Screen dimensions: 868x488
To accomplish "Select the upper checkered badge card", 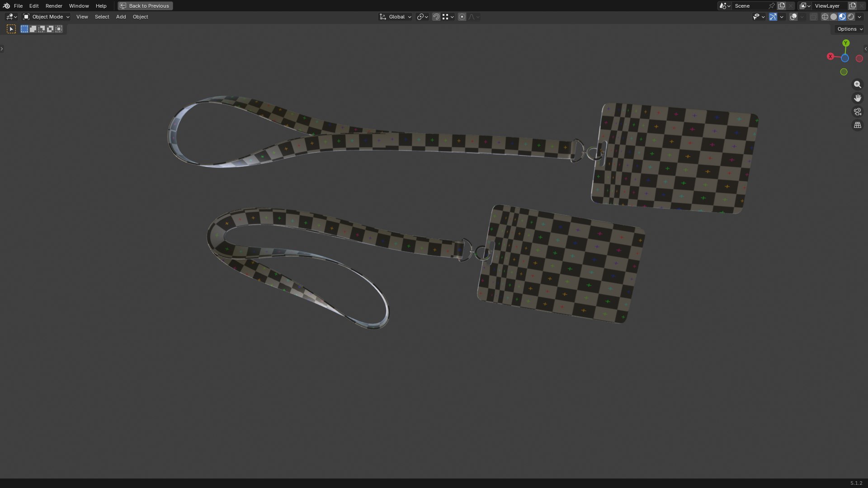I will (675, 158).
